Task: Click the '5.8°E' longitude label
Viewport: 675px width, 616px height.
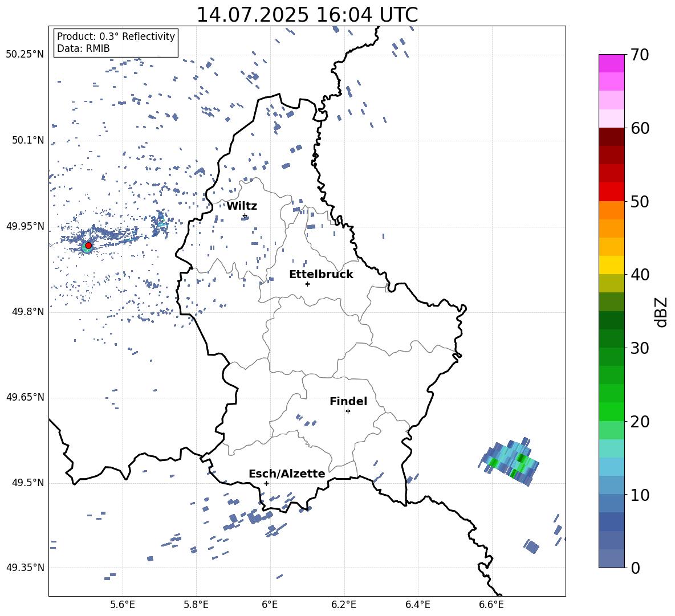Action: 196,605
